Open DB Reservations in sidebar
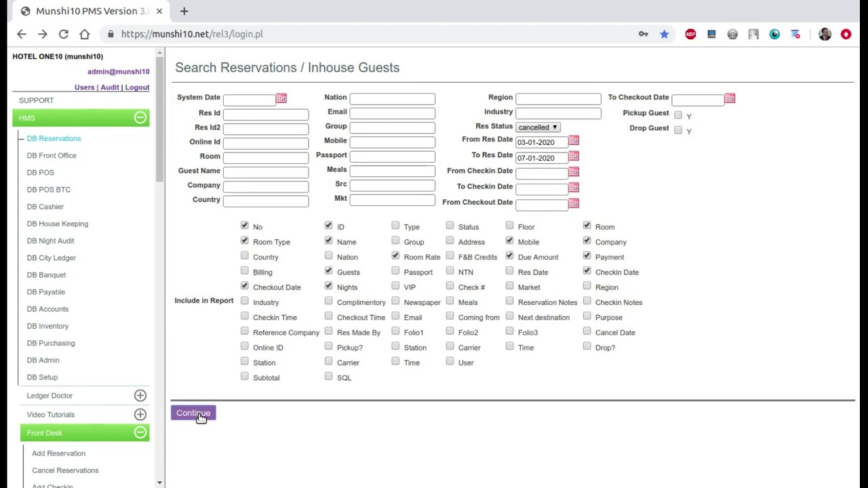The image size is (868, 488). pyautogui.click(x=54, y=138)
